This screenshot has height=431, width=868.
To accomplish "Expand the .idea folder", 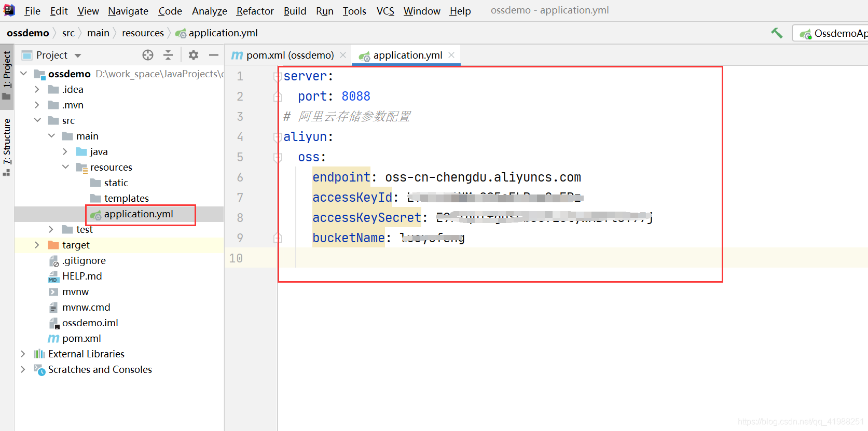I will [37, 89].
